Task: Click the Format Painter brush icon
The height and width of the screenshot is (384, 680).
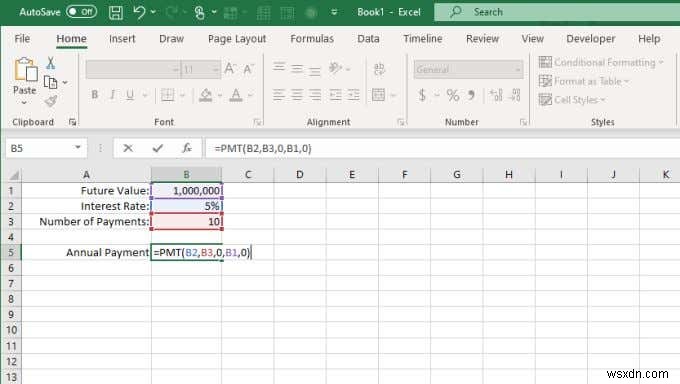Action: pyautogui.click(x=51, y=101)
